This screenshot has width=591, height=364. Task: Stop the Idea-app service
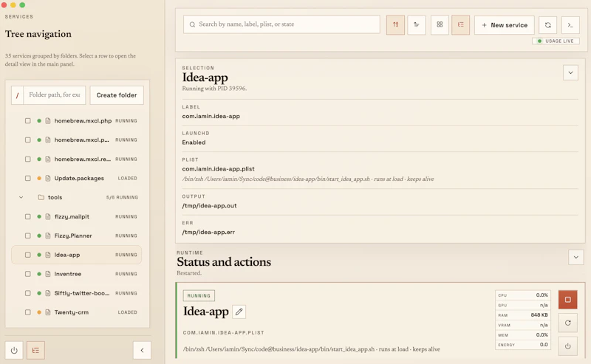[x=567, y=300]
